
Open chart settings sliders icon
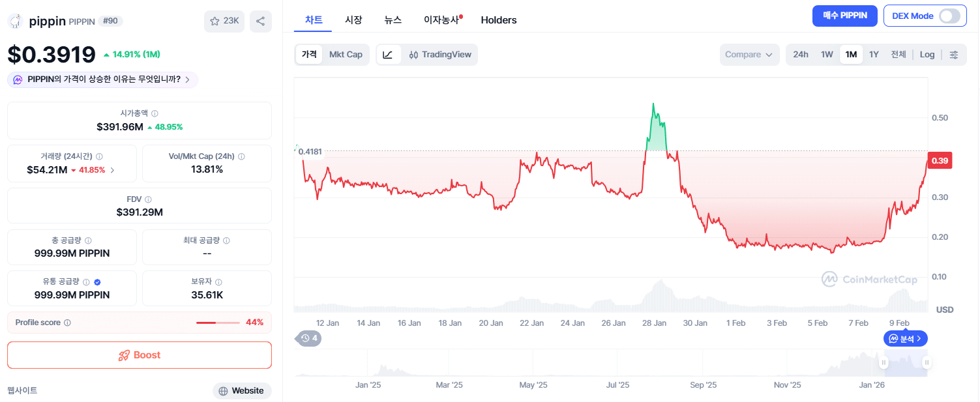954,55
